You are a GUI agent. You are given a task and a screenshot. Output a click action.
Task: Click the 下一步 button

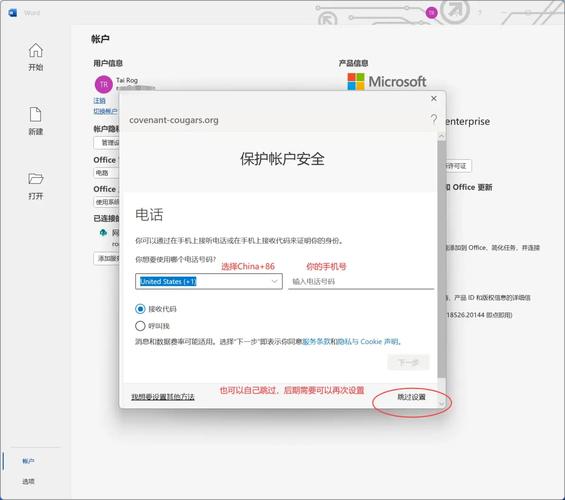(408, 362)
